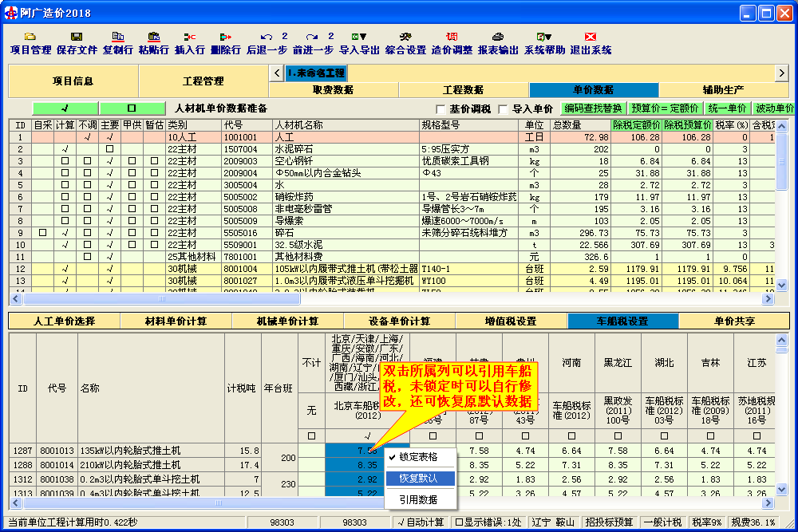798x532 pixels.
Task: Choose 引用数据 in the context menu
Action: (x=420, y=500)
